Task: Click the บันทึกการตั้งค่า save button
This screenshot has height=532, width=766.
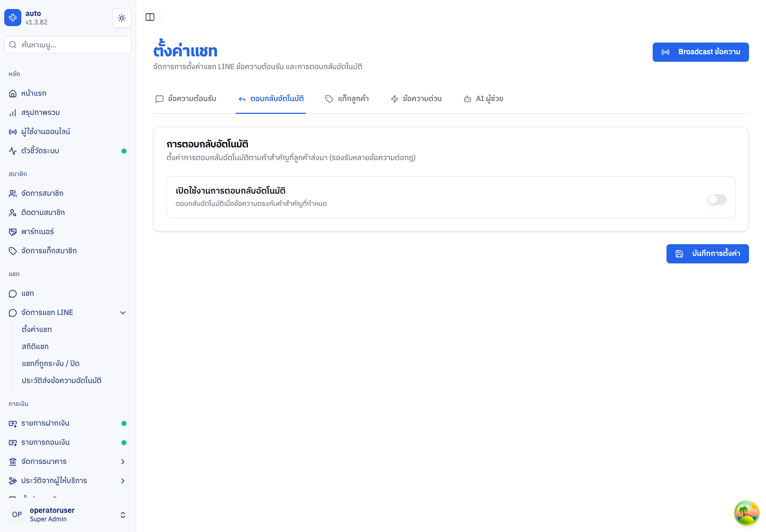Action: point(707,254)
